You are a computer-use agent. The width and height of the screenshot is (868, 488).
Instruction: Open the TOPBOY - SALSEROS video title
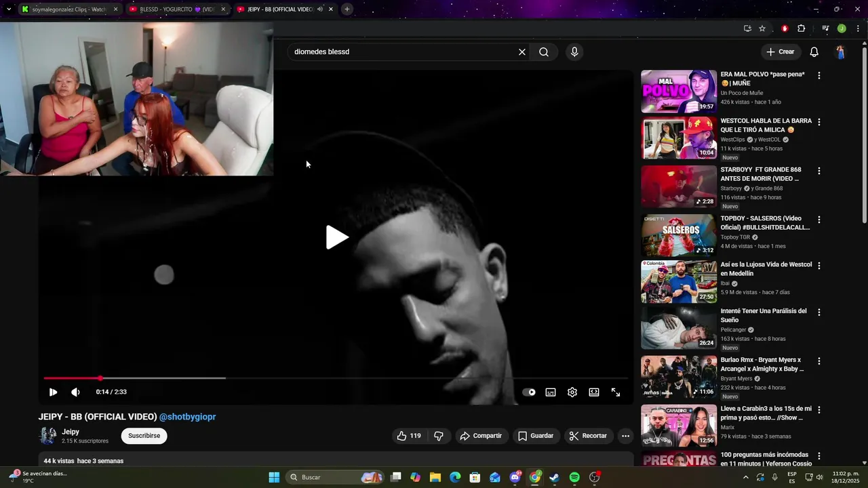coord(765,223)
